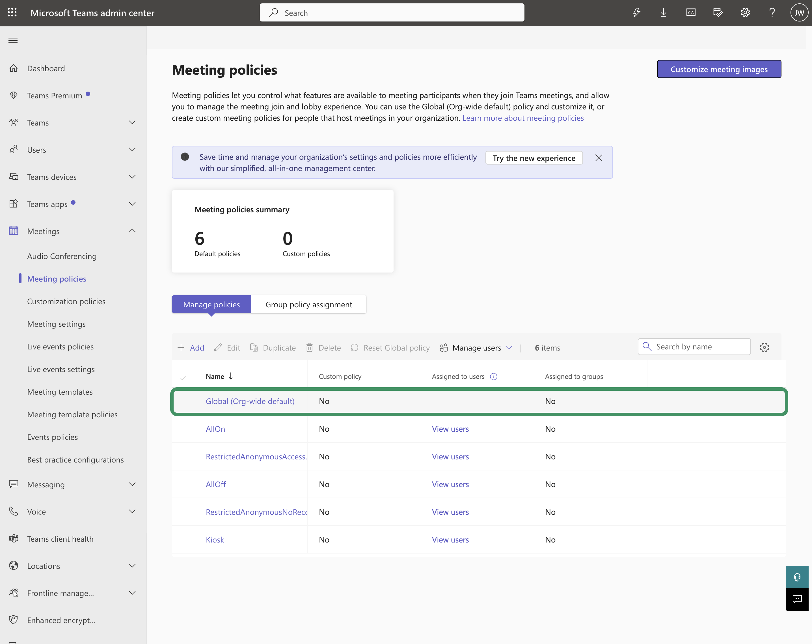
Task: Sort by Name using the arrow
Action: click(231, 376)
